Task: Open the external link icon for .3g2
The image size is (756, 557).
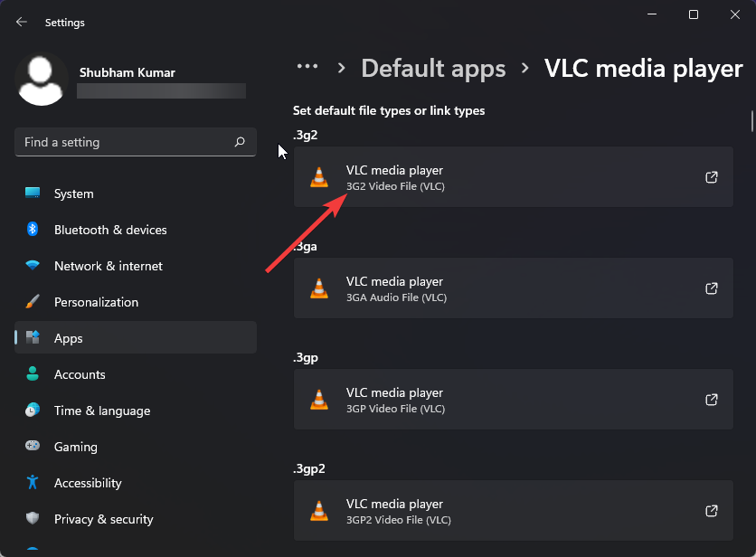Action: [x=712, y=177]
